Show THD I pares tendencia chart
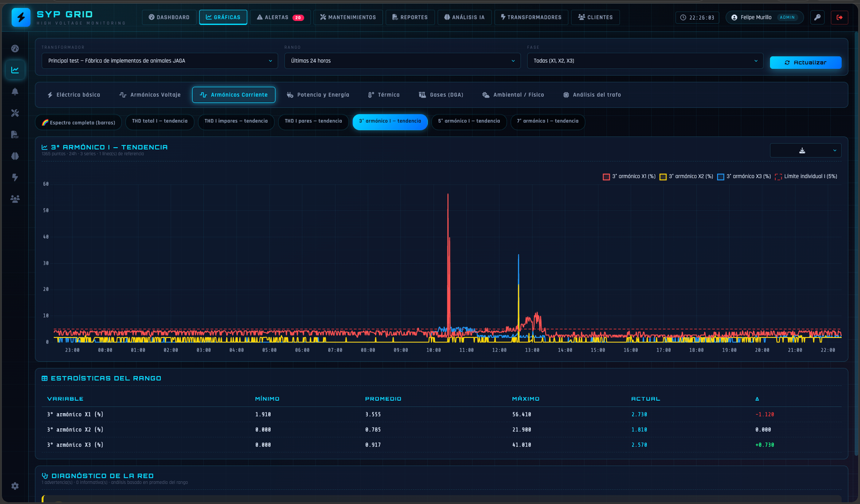This screenshot has height=504, width=860. pos(313,121)
